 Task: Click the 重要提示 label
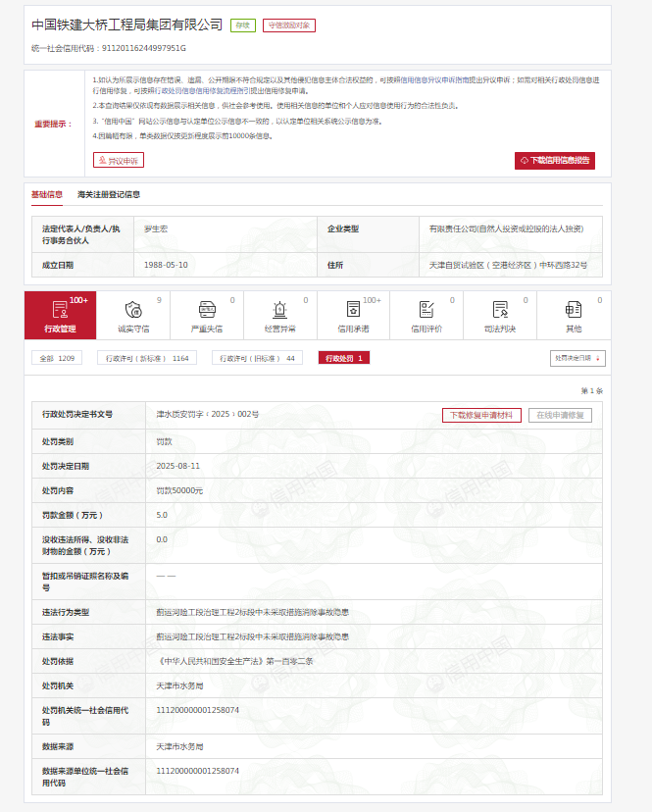53,125
